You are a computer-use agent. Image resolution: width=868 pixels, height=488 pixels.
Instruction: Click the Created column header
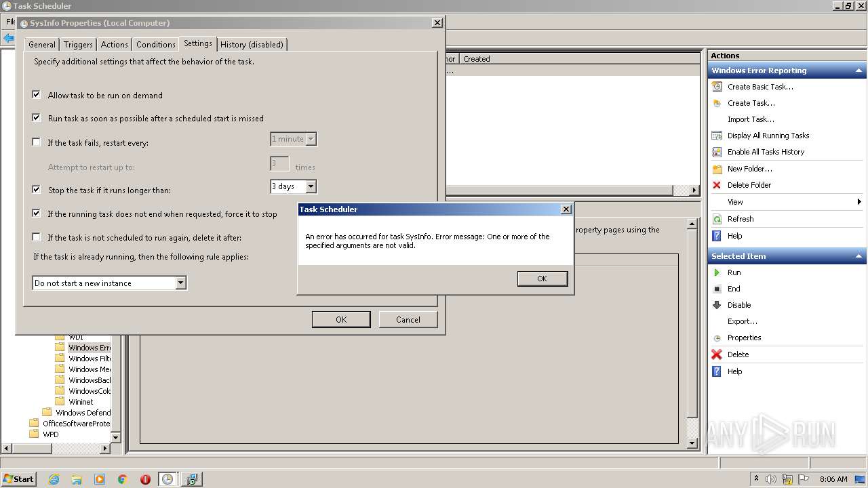pos(477,59)
